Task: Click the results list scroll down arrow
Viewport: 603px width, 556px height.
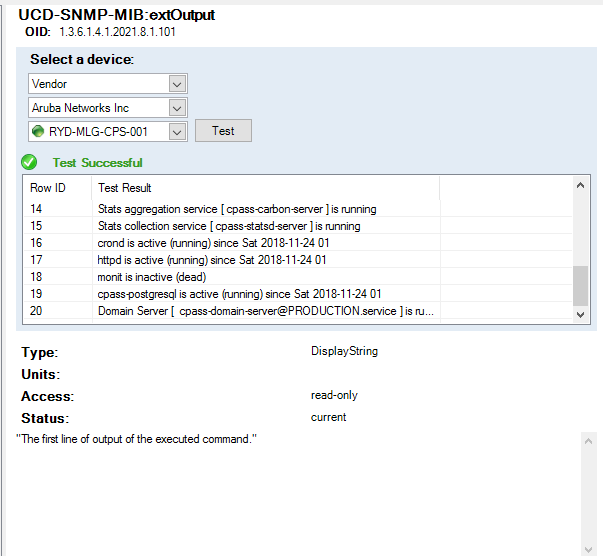Action: pos(580,315)
